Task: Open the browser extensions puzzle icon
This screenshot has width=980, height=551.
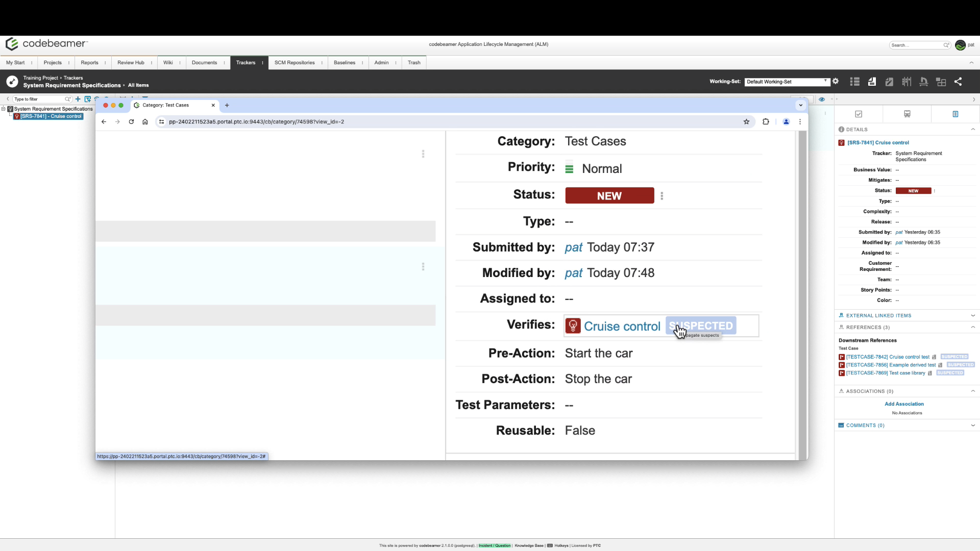Action: (766, 121)
